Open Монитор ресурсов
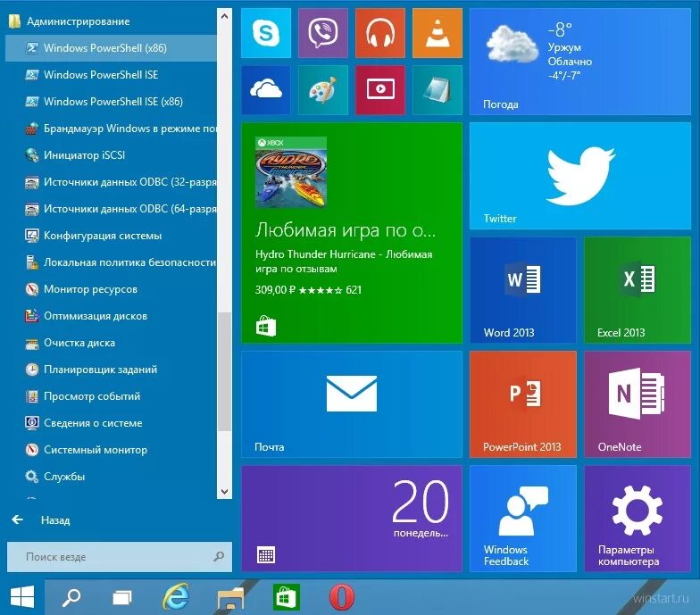700x615 pixels. pyautogui.click(x=111, y=289)
